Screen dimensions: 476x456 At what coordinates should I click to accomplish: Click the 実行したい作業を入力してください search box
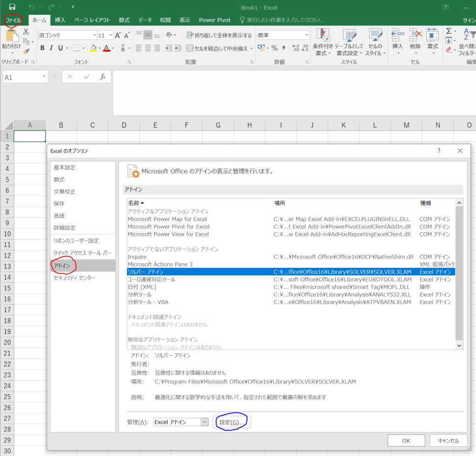point(285,20)
